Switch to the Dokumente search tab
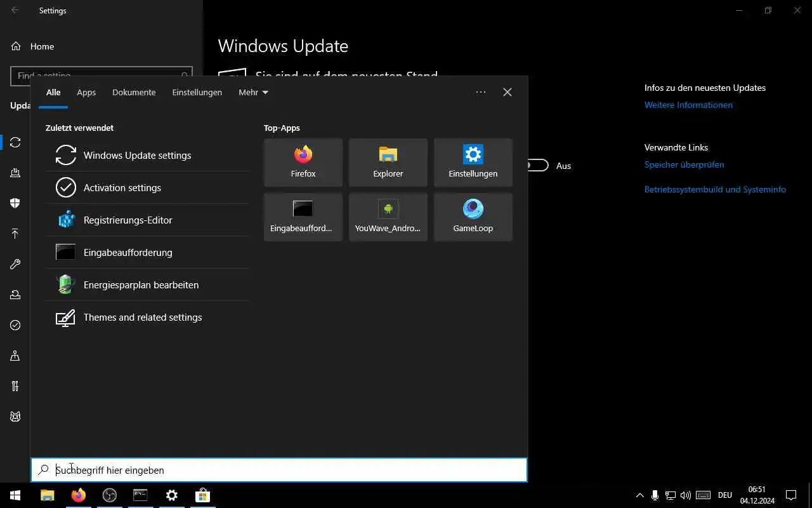 (134, 92)
